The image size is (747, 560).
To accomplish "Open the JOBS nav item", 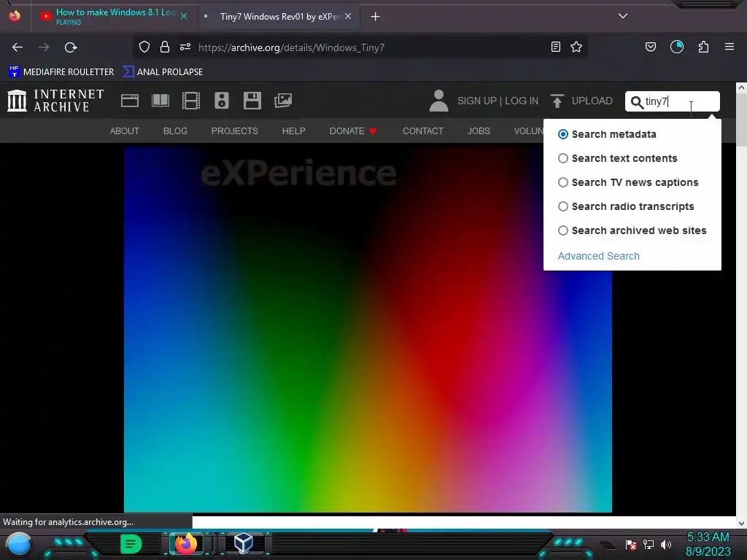I will pyautogui.click(x=479, y=131).
